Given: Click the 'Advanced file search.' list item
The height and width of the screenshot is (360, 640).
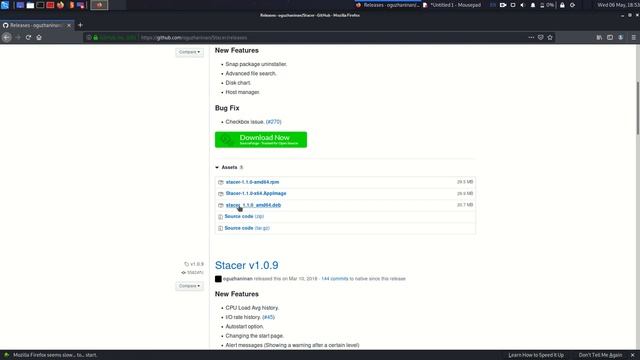Looking at the screenshot, I should point(251,73).
